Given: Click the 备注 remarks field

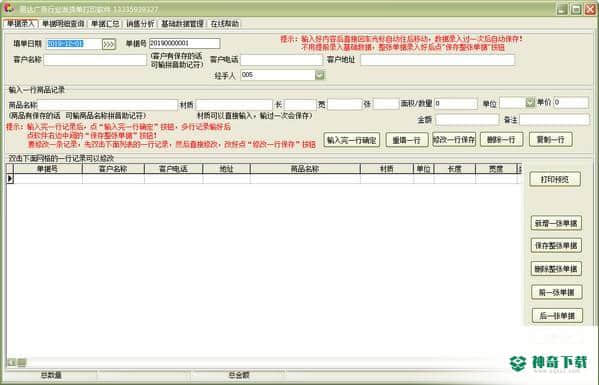Looking at the screenshot, I should coord(554,120).
